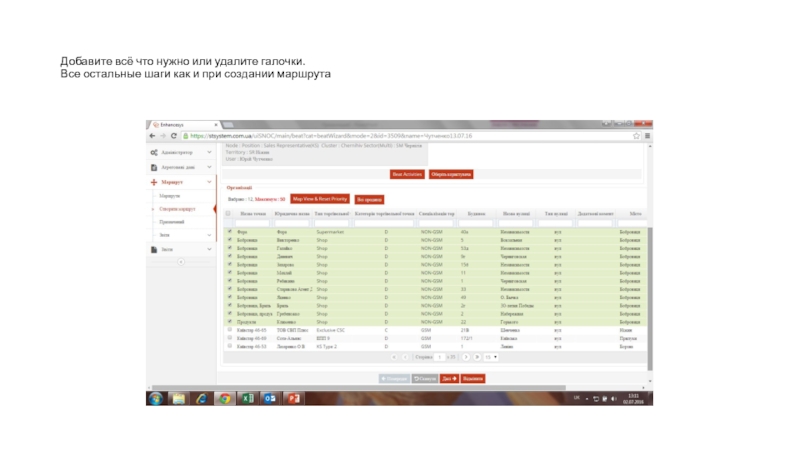
Task: Click the Windows Start button
Action: [x=156, y=398]
